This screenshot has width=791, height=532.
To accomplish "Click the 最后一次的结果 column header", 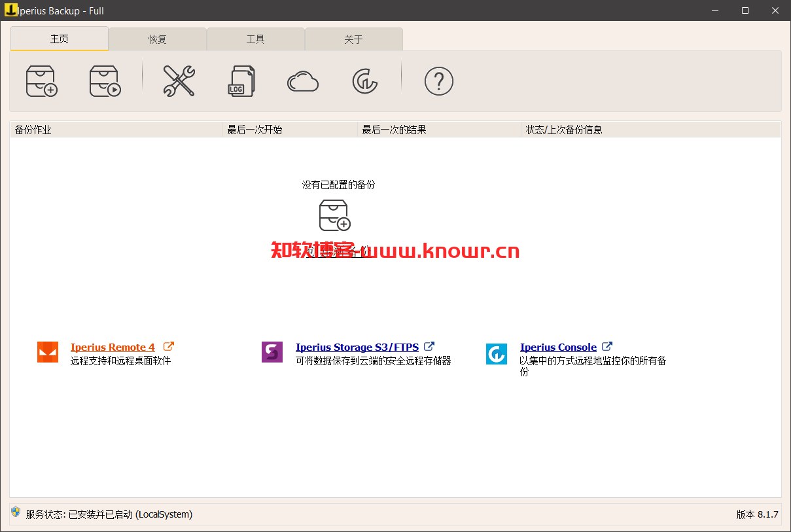I will coord(440,130).
